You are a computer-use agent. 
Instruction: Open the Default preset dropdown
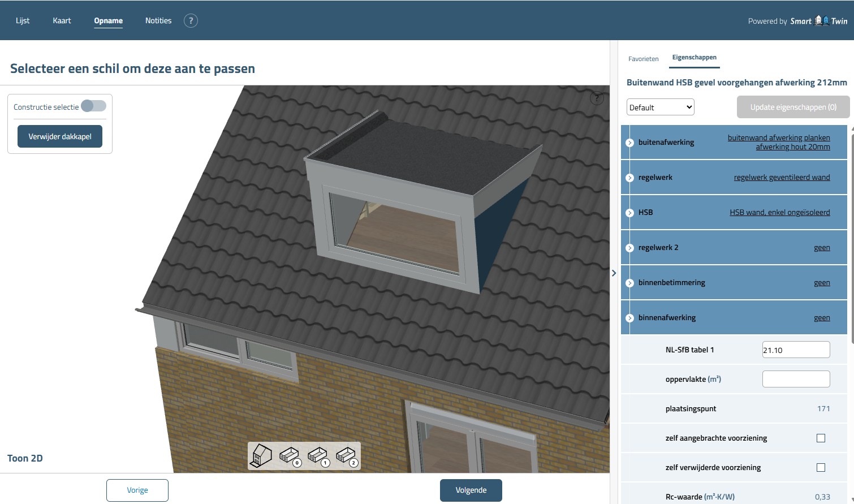660,107
